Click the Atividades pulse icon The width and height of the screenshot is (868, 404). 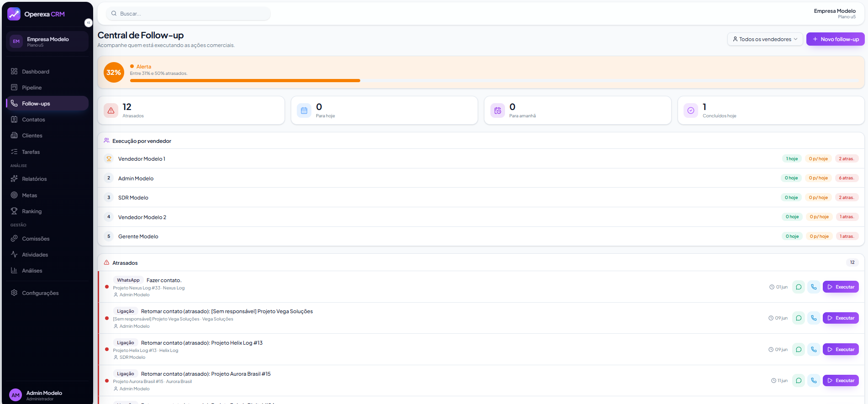click(14, 255)
